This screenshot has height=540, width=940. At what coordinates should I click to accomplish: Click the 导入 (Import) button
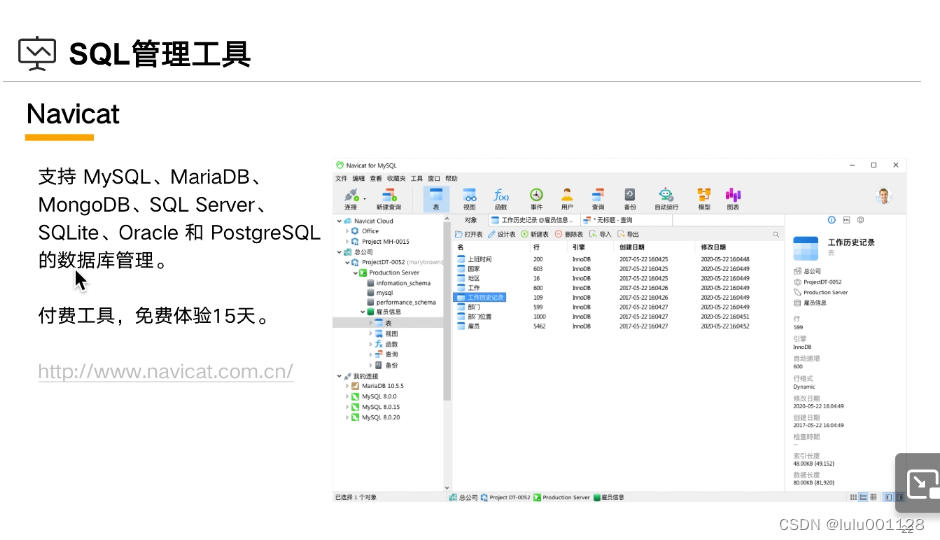pos(600,234)
